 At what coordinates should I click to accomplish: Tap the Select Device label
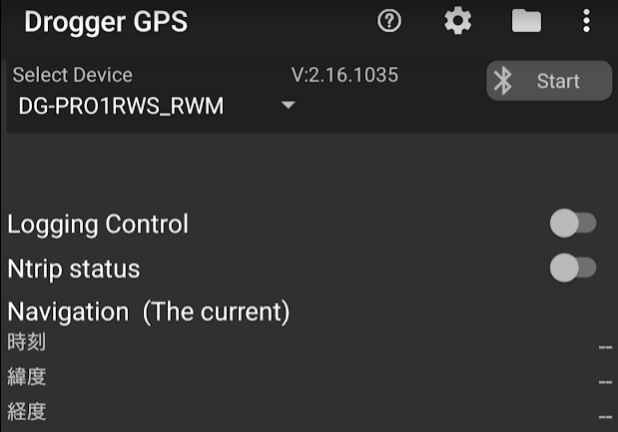tap(73, 75)
